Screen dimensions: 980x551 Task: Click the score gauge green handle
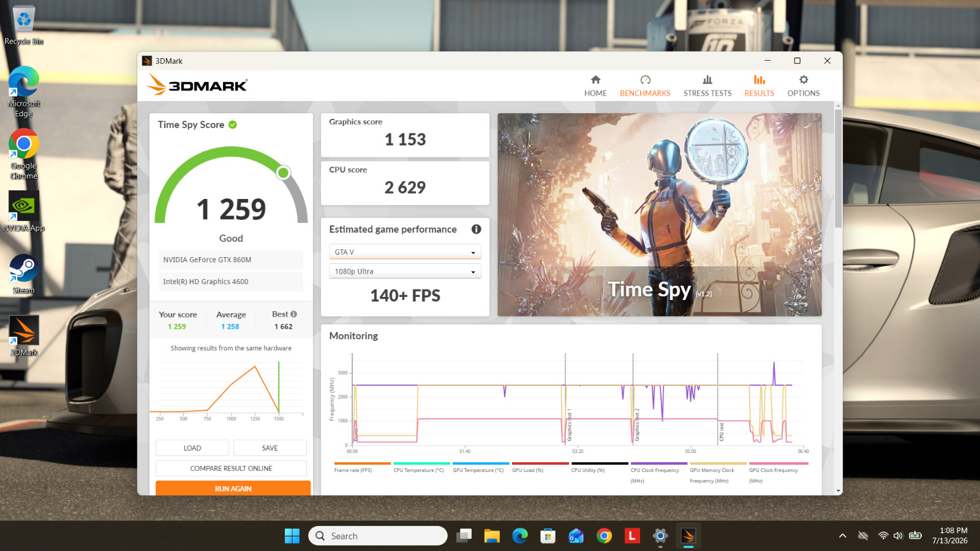pos(283,173)
